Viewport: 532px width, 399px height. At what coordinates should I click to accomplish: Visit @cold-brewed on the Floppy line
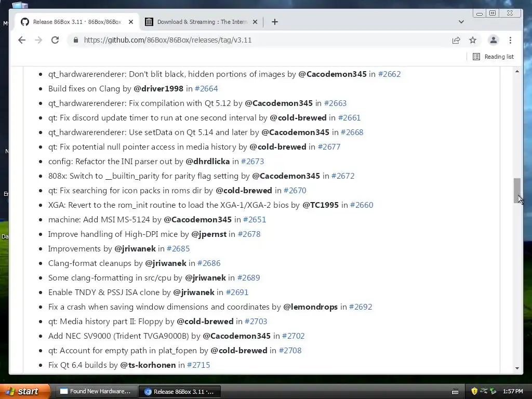205,322
